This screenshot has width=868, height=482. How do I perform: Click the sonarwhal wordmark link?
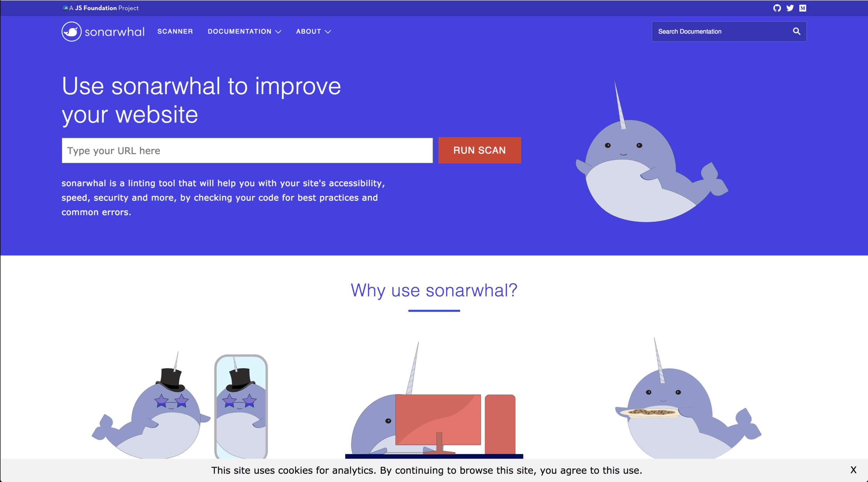tap(114, 32)
